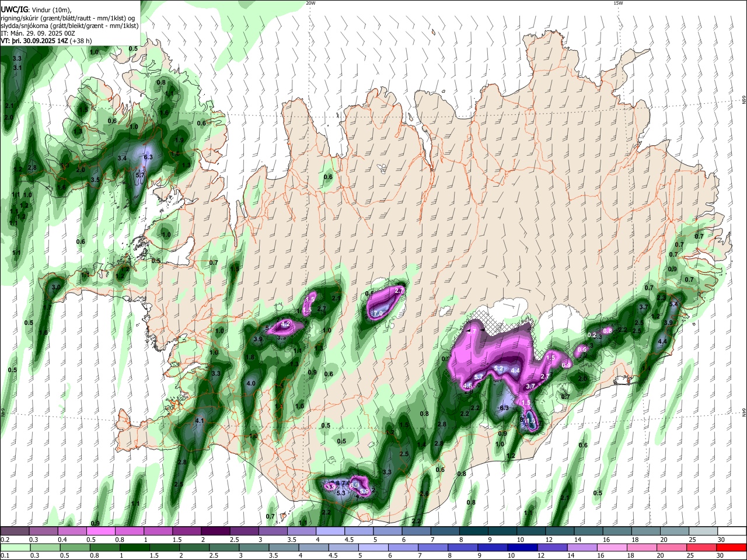Click the '3.4' precipitation value on the map
Viewport: 747px width, 560px height.
[122, 158]
